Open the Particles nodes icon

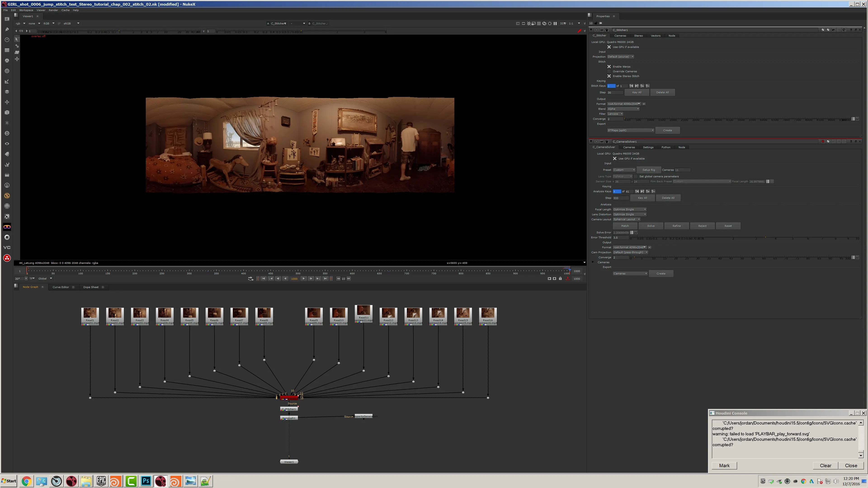tap(7, 123)
